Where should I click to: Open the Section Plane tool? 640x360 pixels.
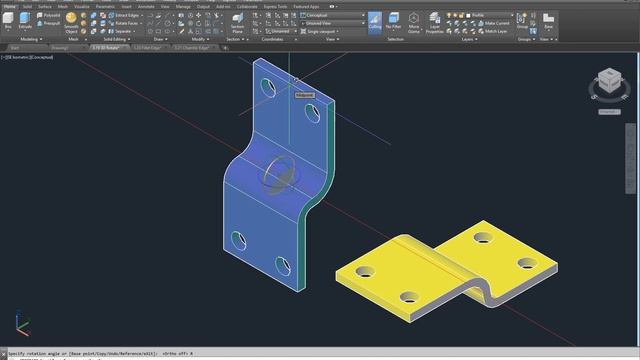click(237, 23)
